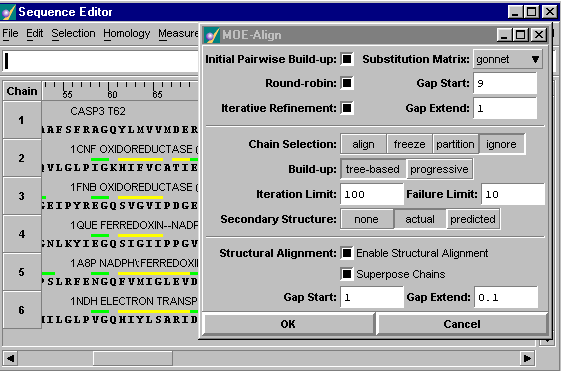The image size is (561, 371).
Task: Click the CASP3 T62 chain label
Action: [98, 111]
